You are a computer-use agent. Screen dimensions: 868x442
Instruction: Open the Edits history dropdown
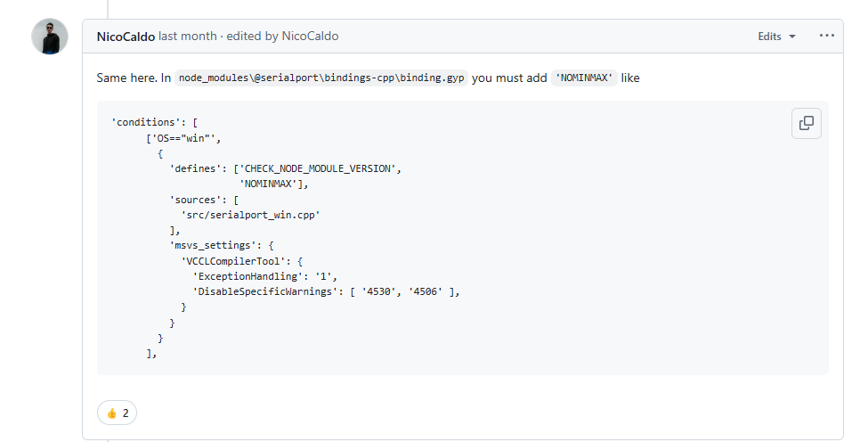tap(776, 37)
